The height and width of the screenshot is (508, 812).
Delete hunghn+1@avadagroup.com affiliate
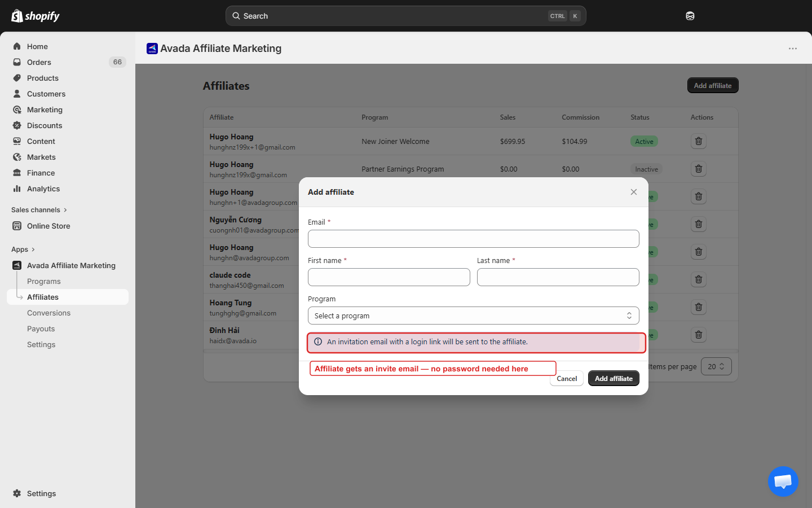point(699,196)
